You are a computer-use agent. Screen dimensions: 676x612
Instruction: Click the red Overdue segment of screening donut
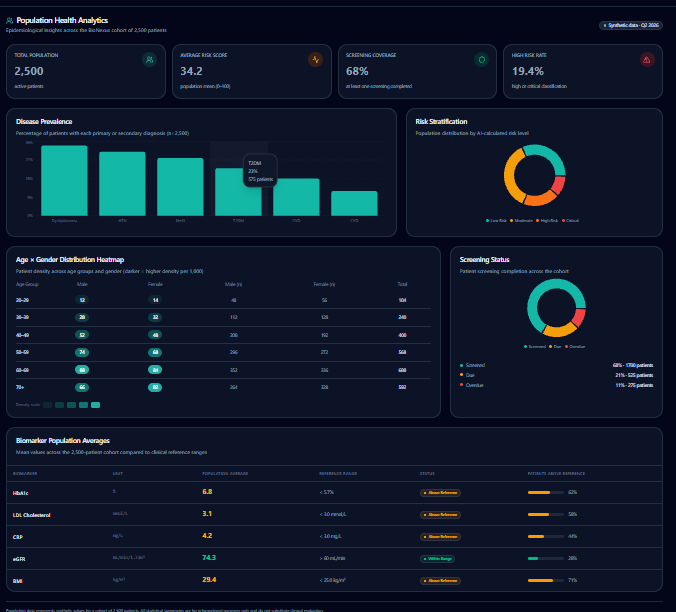[x=579, y=317]
